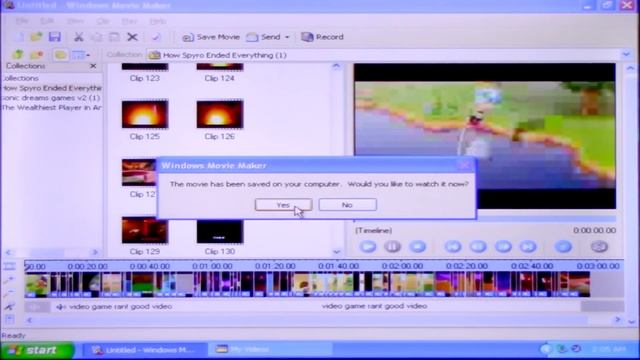Click the Paste toolbar icon

click(114, 37)
